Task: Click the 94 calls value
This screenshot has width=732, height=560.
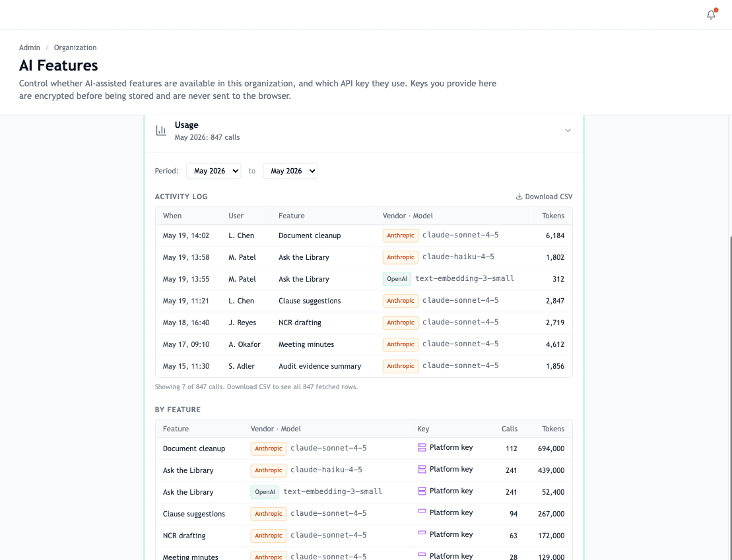Action: (514, 514)
